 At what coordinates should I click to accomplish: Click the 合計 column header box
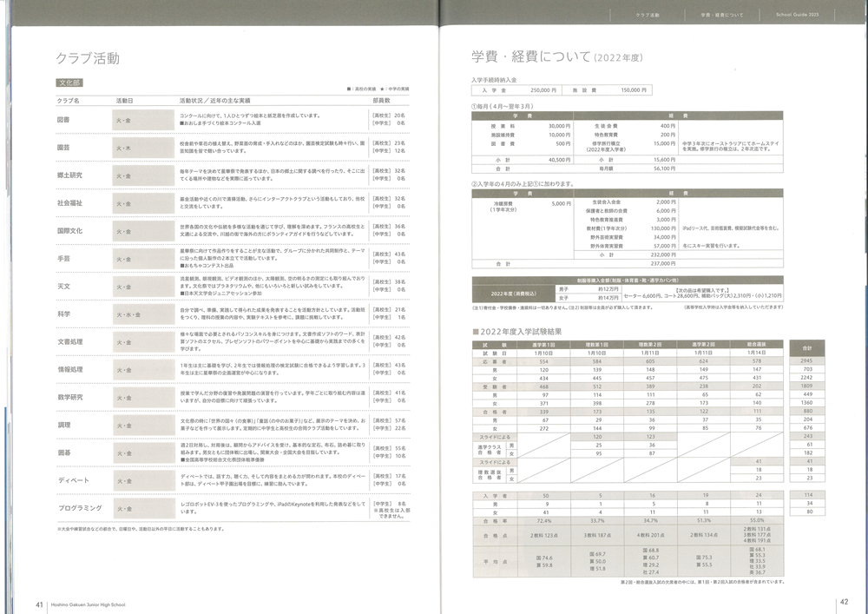[807, 348]
